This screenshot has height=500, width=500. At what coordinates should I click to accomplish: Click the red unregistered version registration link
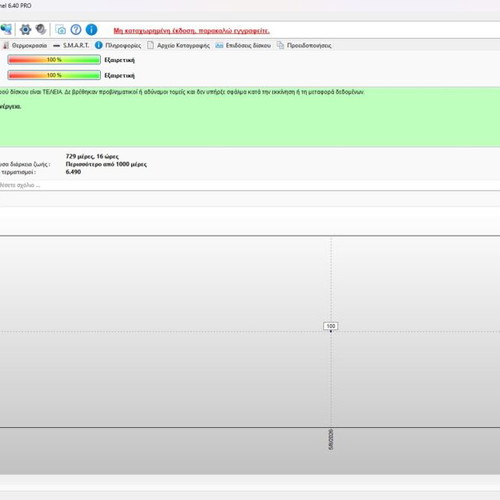tap(191, 31)
